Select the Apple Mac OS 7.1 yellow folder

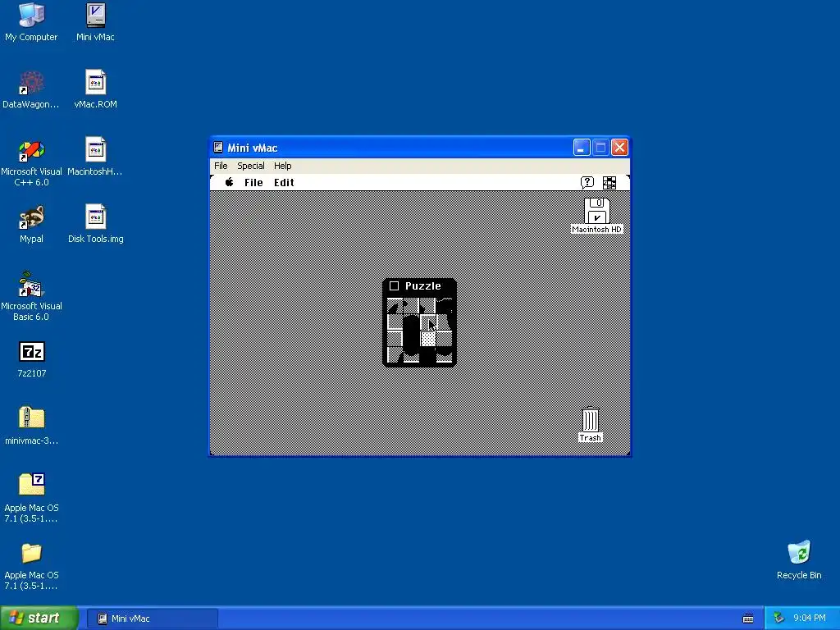[31, 566]
